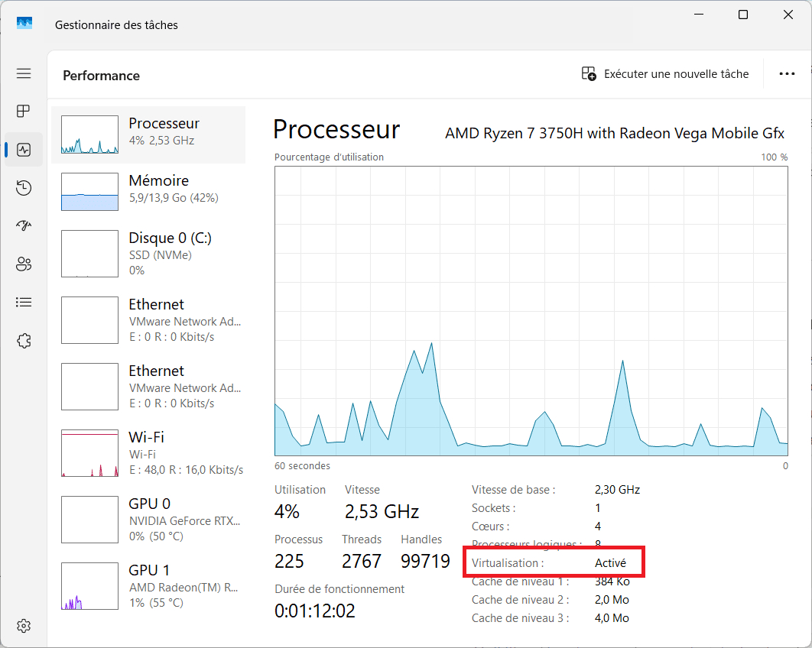Select the Processeur performance item
Image resolution: width=812 pixels, height=648 pixels.
[x=148, y=134]
